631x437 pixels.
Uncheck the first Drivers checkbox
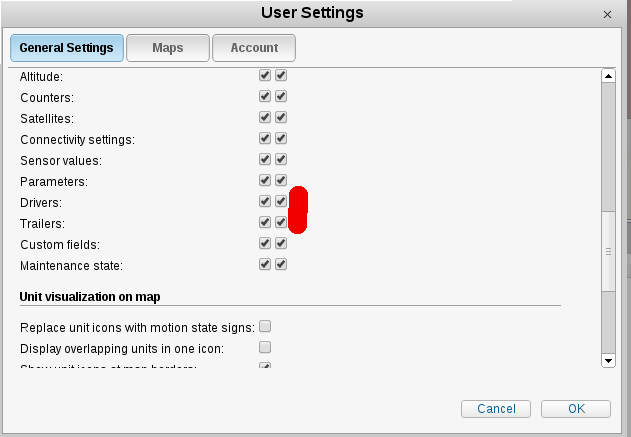[265, 202]
